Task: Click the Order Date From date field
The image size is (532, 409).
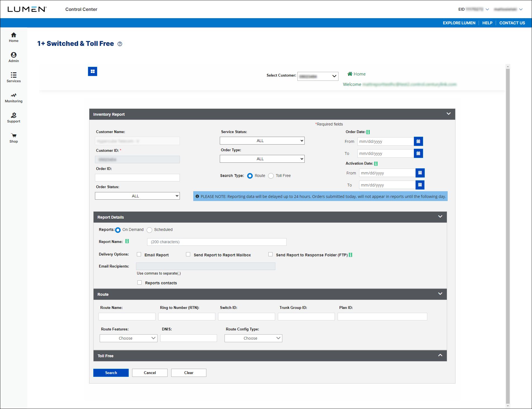Action: (x=386, y=141)
